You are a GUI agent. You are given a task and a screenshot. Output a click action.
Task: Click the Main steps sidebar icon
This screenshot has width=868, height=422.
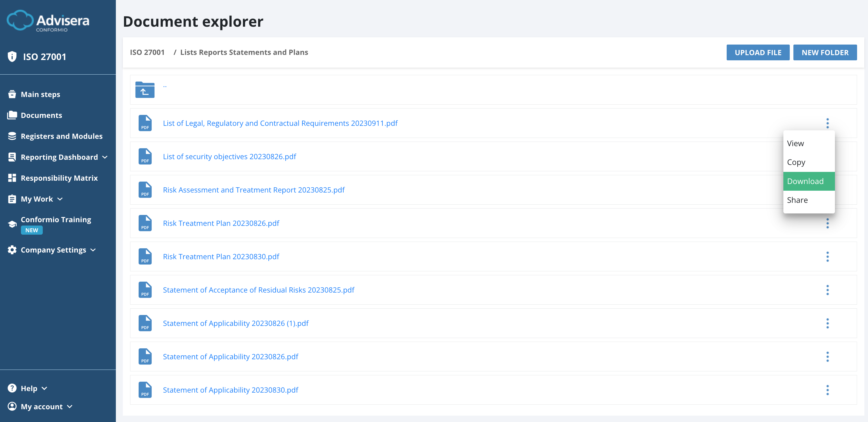[x=12, y=94]
